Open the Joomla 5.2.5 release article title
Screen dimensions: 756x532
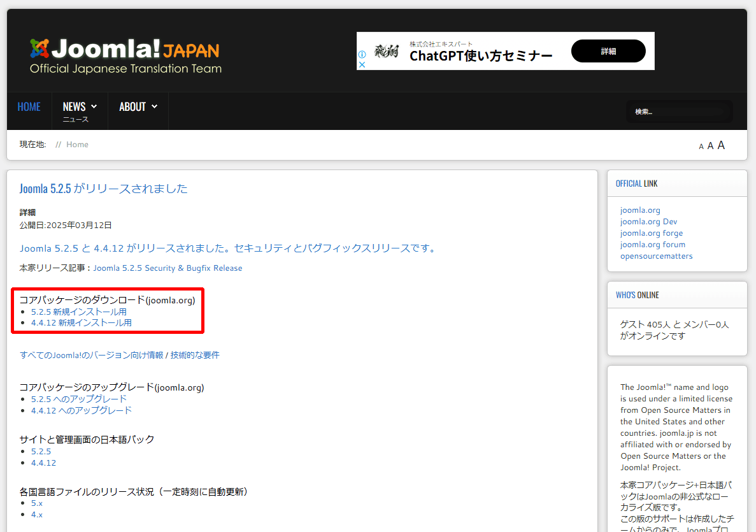[x=103, y=189]
